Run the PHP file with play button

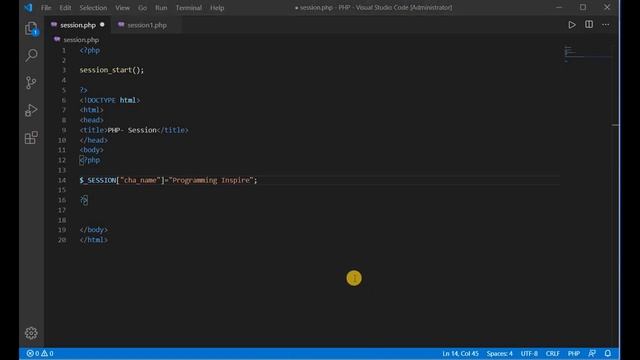point(572,25)
